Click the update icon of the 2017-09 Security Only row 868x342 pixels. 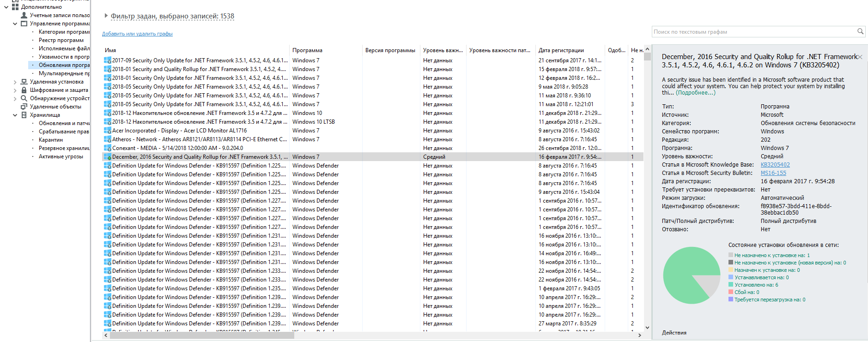108,60
